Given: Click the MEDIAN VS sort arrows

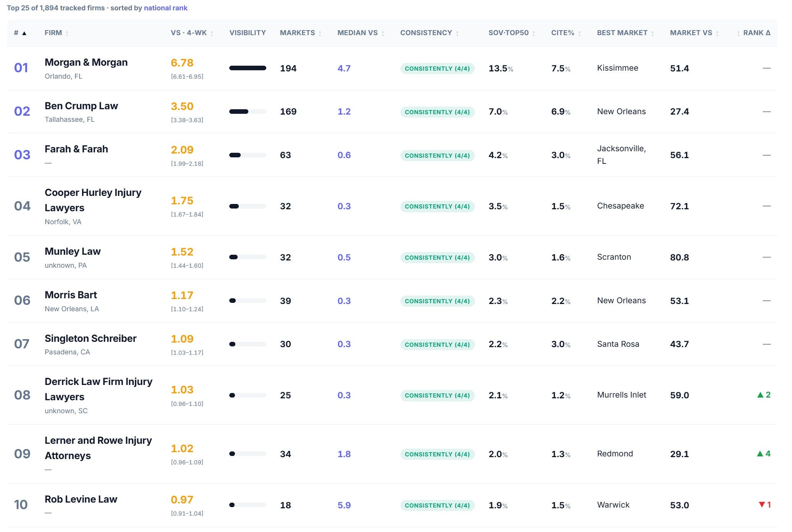Looking at the screenshot, I should 382,34.
